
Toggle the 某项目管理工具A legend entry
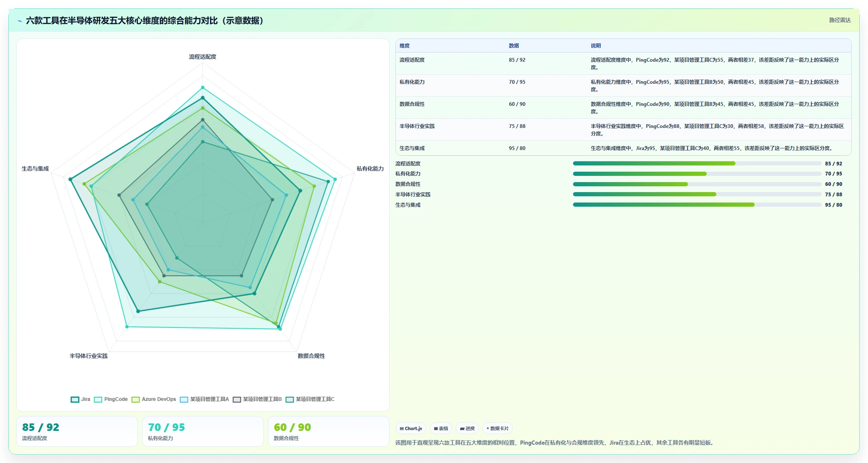[205, 399]
